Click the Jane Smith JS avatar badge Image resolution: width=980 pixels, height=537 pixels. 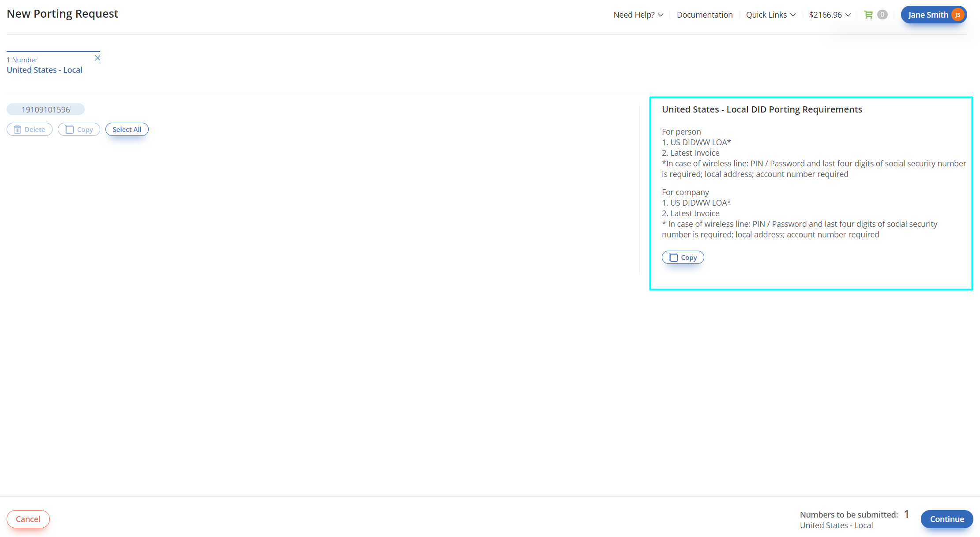[957, 15]
